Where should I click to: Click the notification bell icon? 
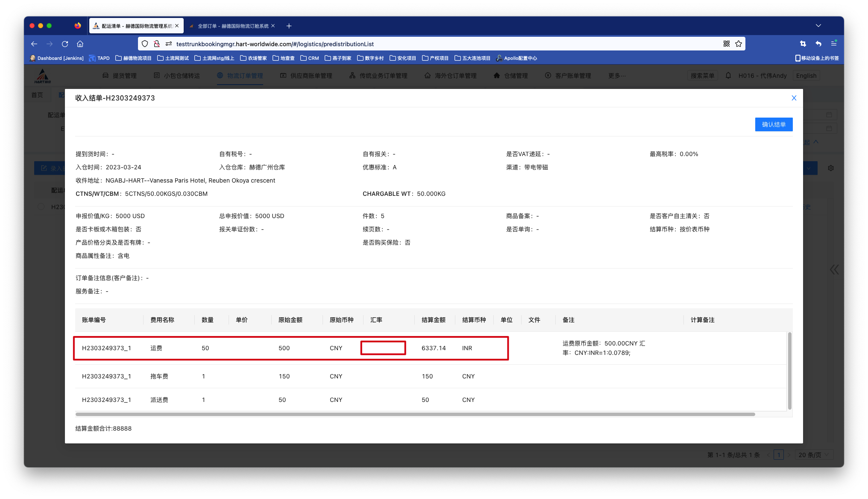pyautogui.click(x=728, y=76)
